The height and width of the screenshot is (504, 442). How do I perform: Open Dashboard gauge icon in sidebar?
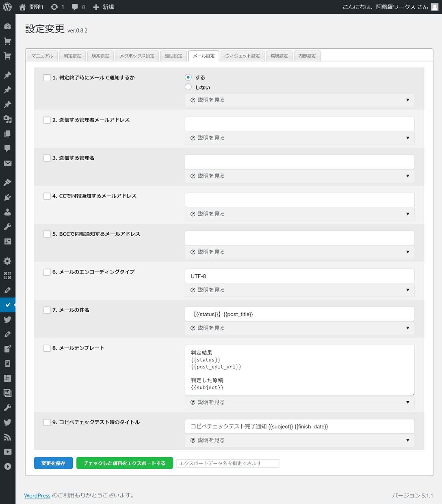pos(7,26)
